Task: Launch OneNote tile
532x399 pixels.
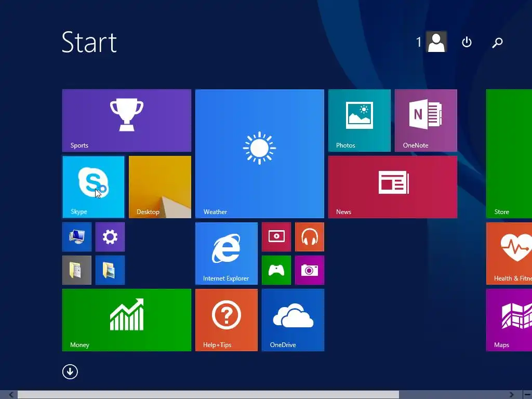Action: pyautogui.click(x=426, y=121)
